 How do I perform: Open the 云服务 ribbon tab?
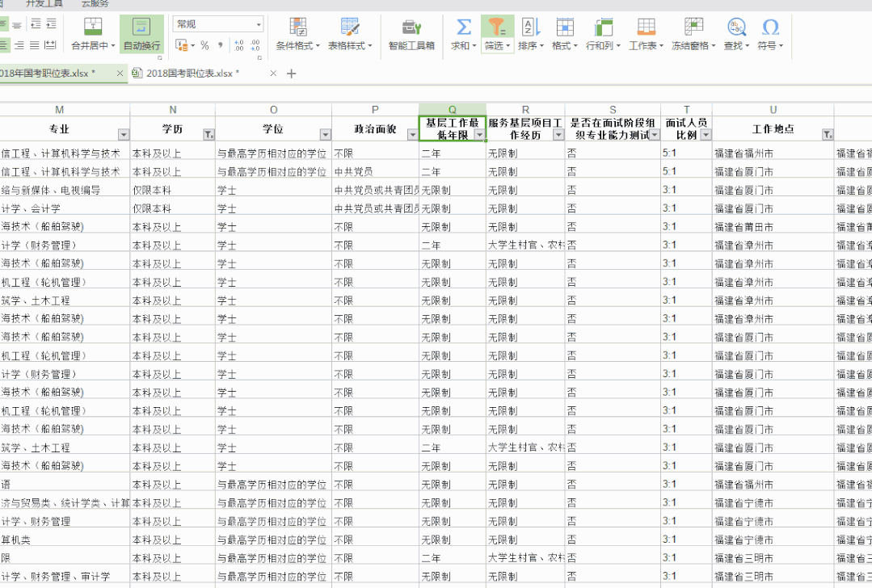95,4
